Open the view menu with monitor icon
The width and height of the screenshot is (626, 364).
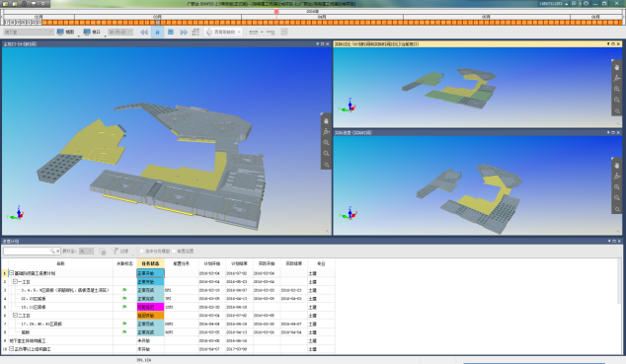[66, 32]
